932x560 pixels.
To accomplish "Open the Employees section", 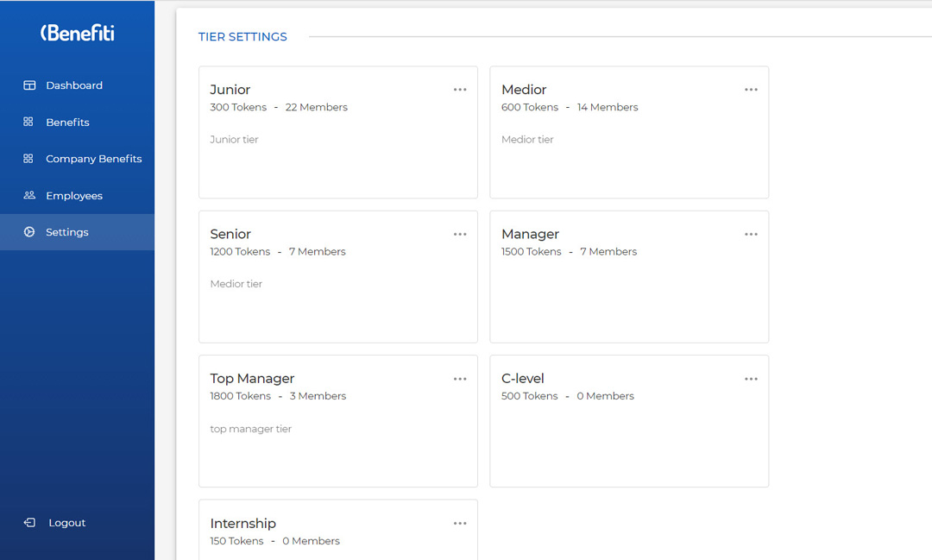I will [x=74, y=196].
